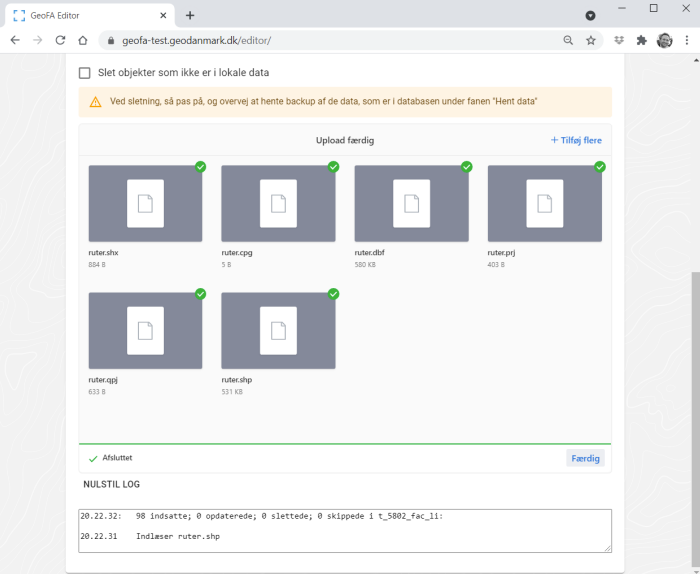Viewport: 700px width, 574px height.
Task: Click the page vertical scrollbar thumb
Action: coord(696,417)
